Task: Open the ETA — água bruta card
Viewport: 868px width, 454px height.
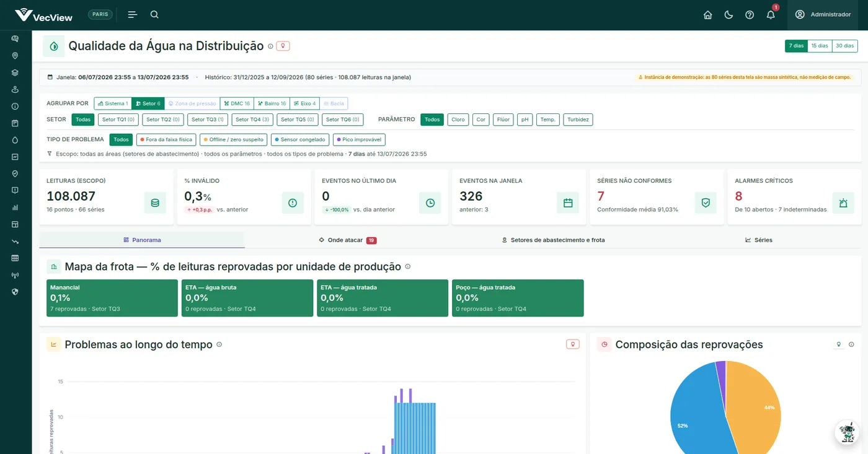Action: tap(247, 298)
